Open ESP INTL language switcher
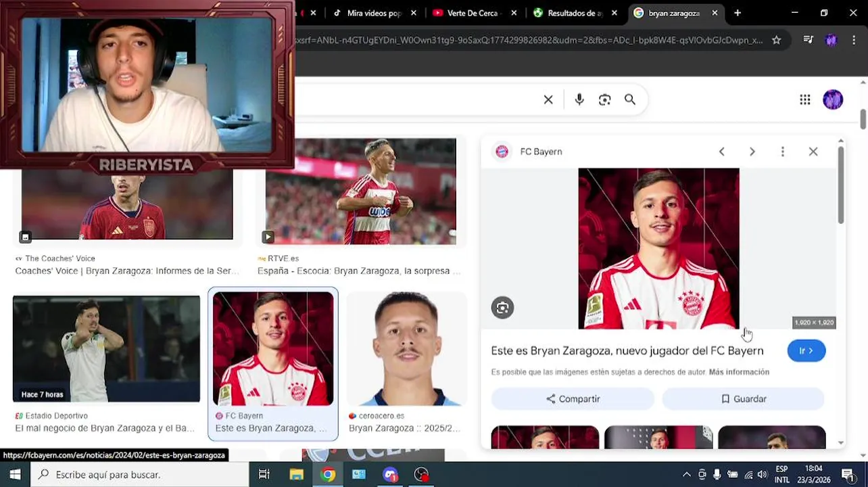 781,475
